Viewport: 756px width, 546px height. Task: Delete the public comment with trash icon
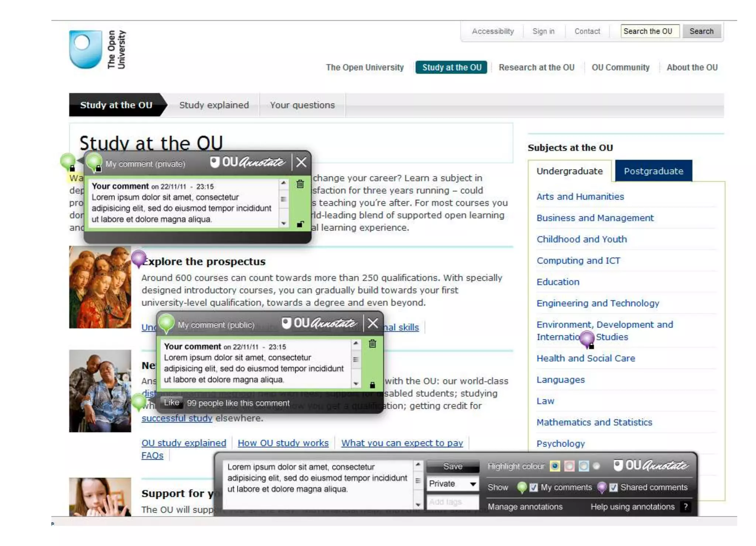point(372,344)
